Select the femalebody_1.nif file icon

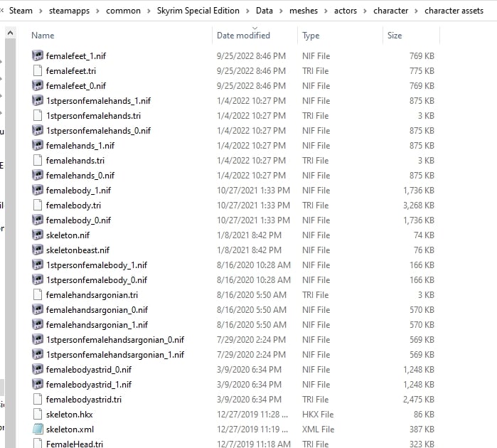click(38, 191)
